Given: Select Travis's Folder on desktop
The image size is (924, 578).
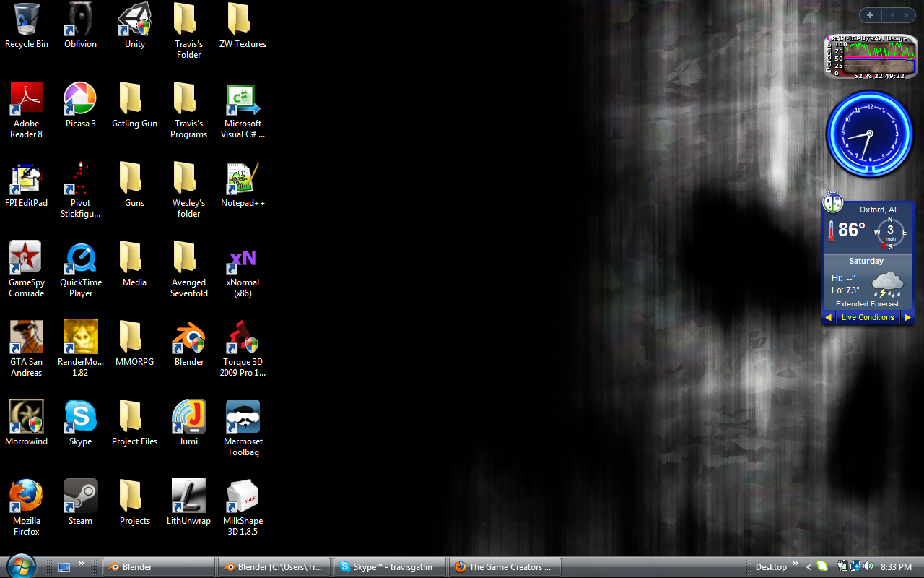Looking at the screenshot, I should (x=188, y=30).
